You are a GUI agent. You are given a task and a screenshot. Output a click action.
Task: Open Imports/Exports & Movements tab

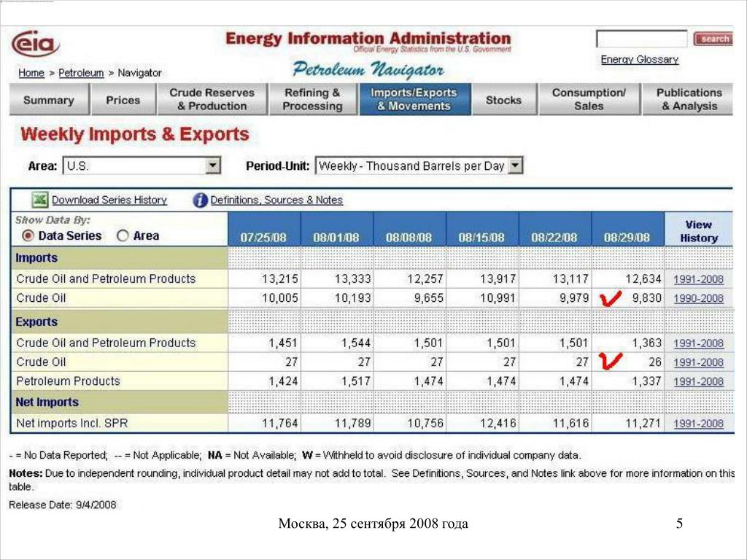click(414, 99)
